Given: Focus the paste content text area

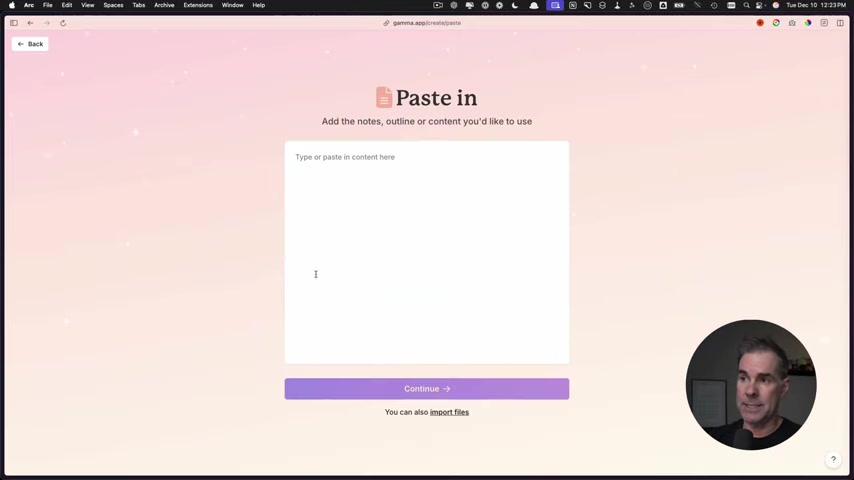Looking at the screenshot, I should click(426, 252).
